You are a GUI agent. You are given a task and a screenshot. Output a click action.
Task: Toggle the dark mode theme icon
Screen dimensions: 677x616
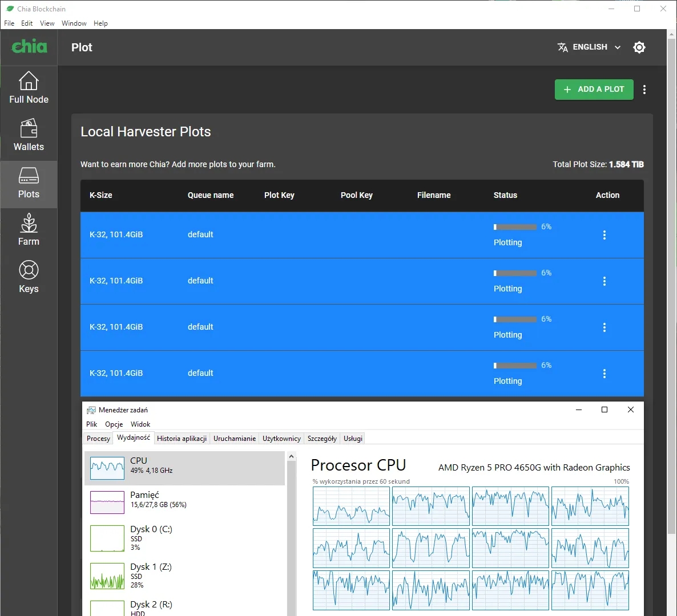click(x=639, y=47)
